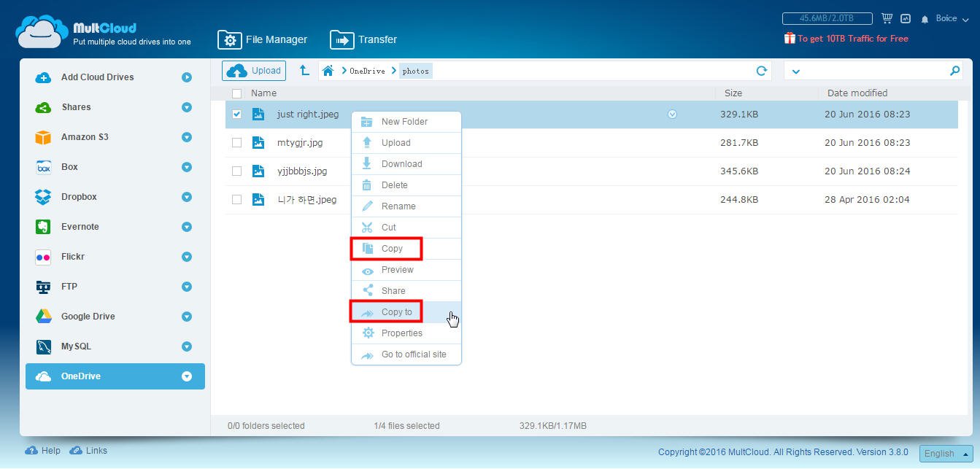980x469 pixels.
Task: Choose Share from context menu
Action: (x=406, y=291)
